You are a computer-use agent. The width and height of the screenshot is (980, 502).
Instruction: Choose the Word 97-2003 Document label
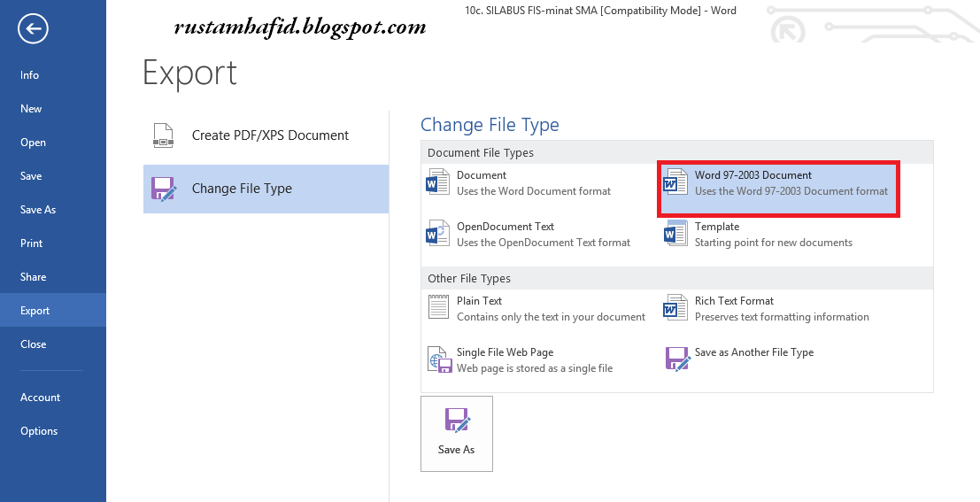(x=753, y=175)
